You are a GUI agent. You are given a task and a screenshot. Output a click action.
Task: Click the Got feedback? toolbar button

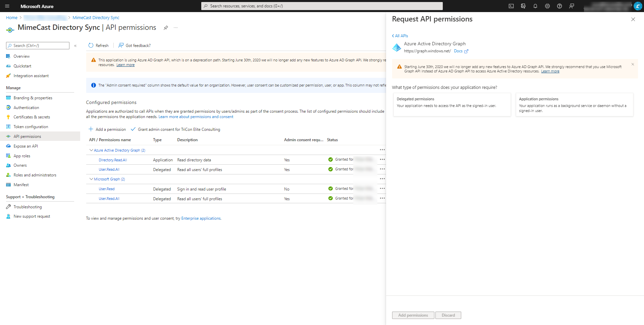click(x=135, y=45)
